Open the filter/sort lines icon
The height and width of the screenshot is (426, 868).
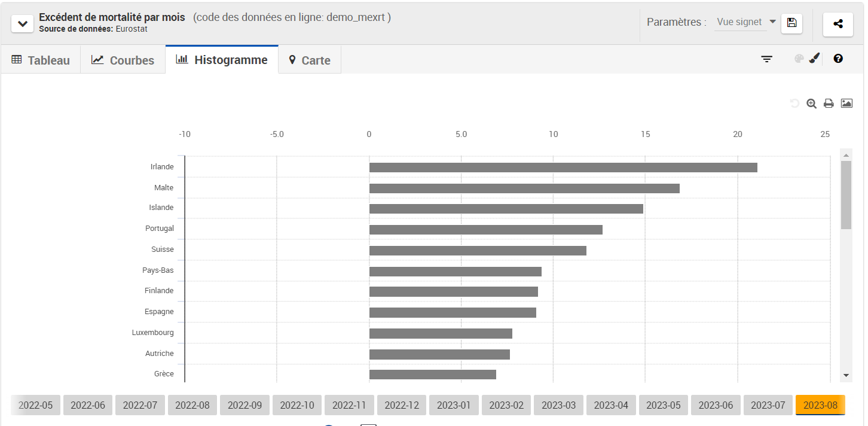point(766,59)
